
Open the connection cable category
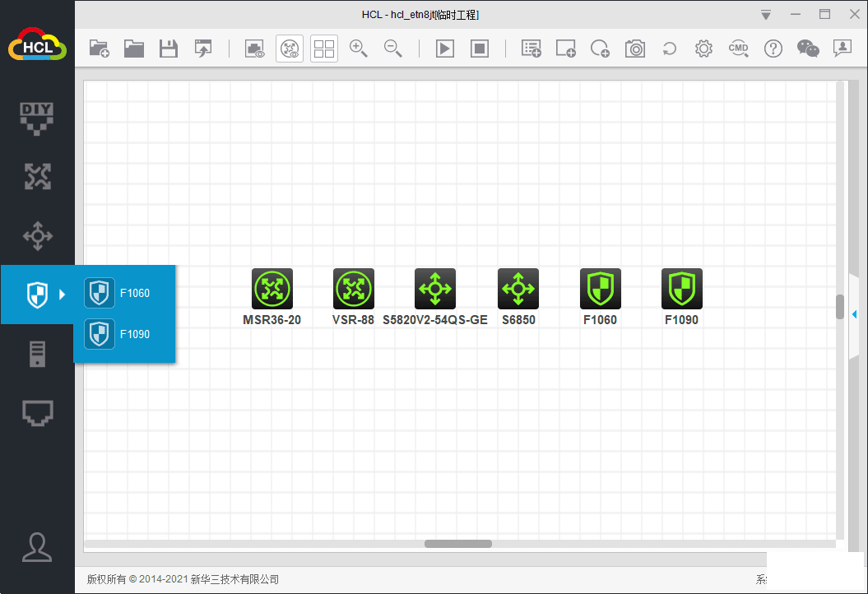37,413
